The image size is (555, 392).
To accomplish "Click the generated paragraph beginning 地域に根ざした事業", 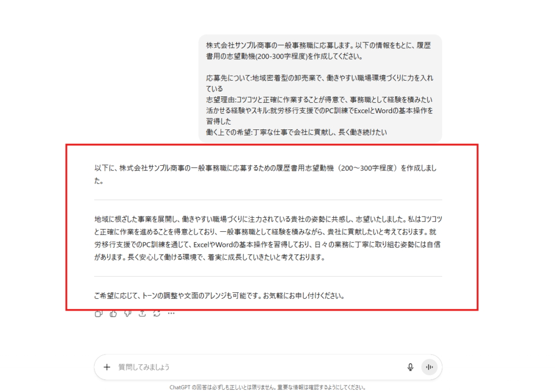I will coord(268,238).
